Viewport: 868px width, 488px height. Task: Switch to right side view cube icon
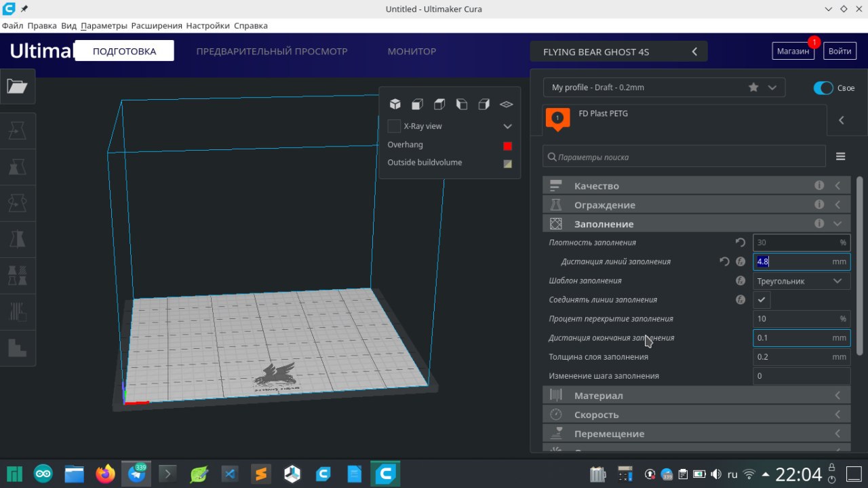484,104
